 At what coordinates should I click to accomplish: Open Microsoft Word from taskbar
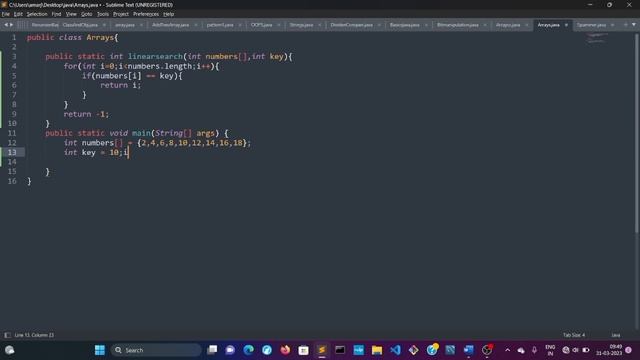(468, 350)
